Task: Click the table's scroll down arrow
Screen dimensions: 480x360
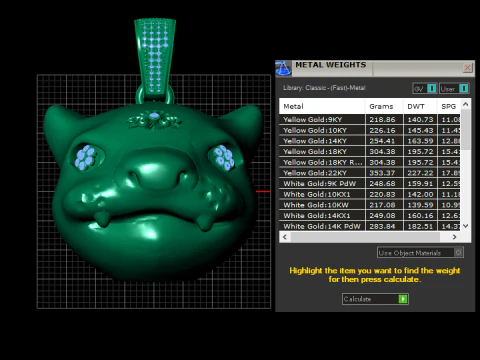Action: [x=466, y=226]
